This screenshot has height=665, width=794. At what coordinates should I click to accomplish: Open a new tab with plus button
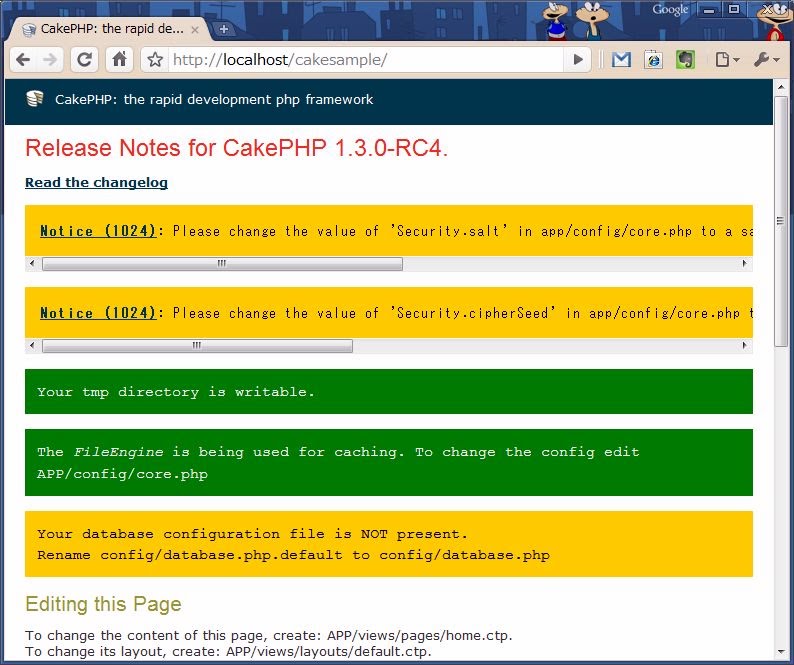tap(223, 29)
